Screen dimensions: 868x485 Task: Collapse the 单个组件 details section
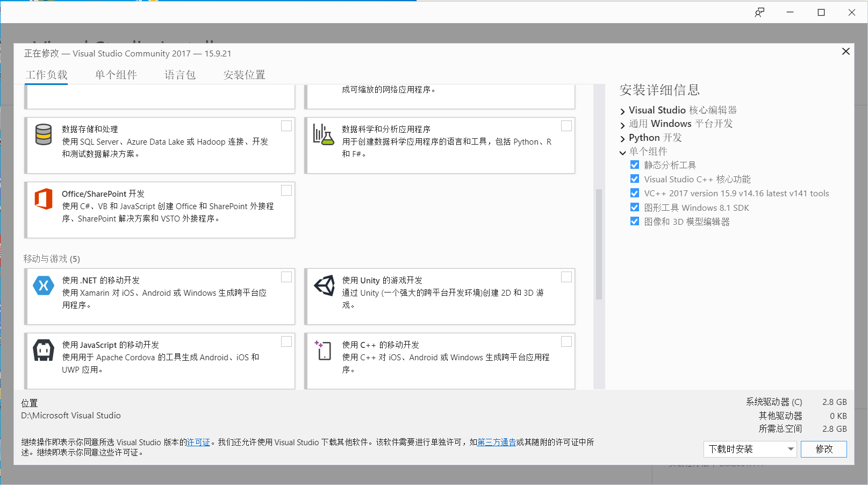pos(622,153)
